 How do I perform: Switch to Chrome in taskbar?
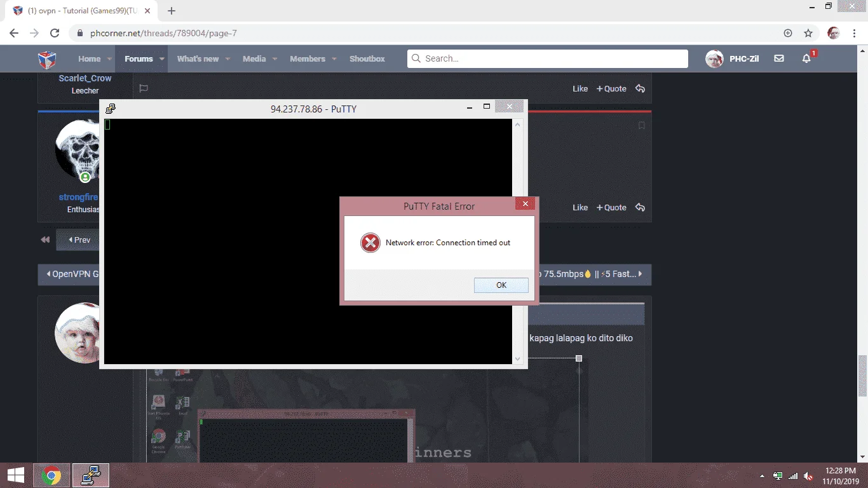[x=51, y=475]
